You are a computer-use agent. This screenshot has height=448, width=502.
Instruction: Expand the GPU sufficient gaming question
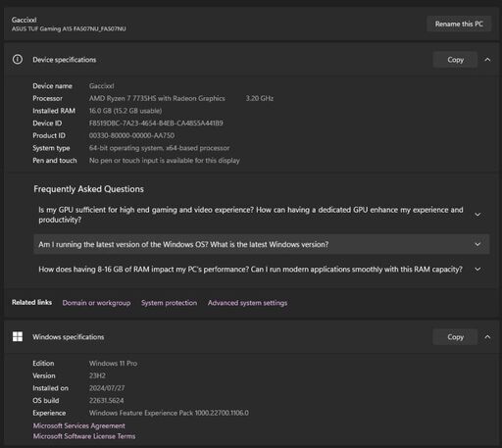tap(262, 215)
